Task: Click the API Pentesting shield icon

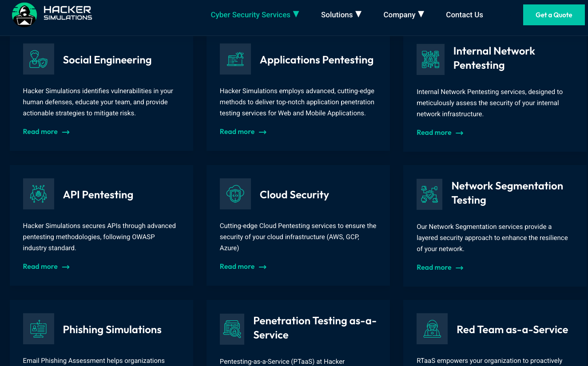Action: point(39,194)
